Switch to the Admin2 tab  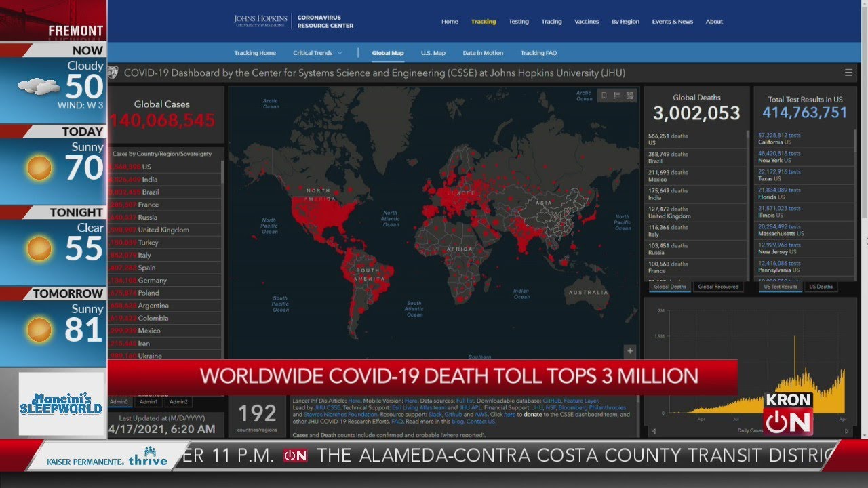pyautogui.click(x=179, y=402)
